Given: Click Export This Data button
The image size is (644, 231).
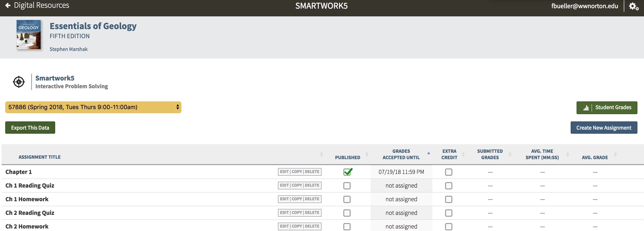Looking at the screenshot, I should point(30,128).
